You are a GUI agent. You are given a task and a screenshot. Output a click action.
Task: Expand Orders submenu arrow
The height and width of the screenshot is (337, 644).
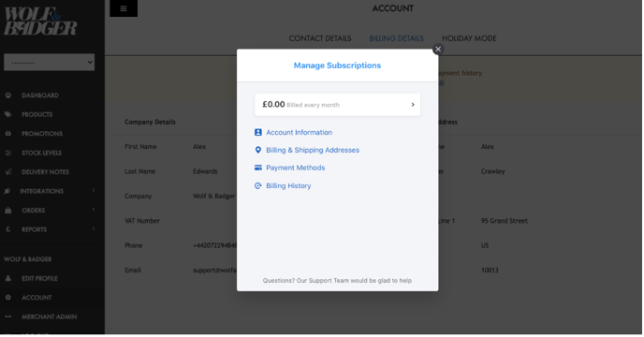click(x=94, y=210)
